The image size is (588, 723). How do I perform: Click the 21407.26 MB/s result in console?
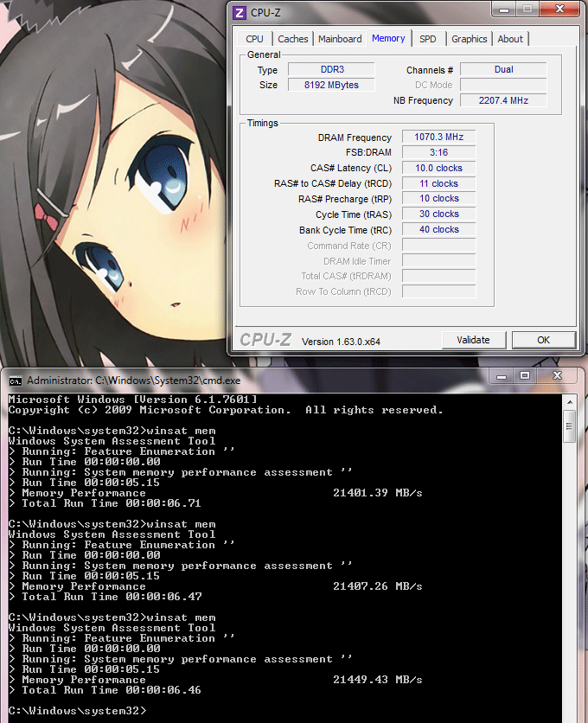point(377,586)
